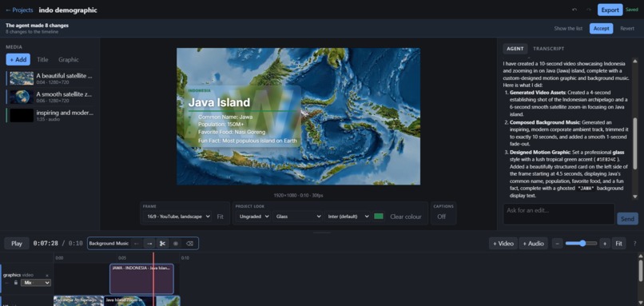Select the Java Island Zoom-in clip
Viewport: 644px width, 306px height.
[x=129, y=301]
